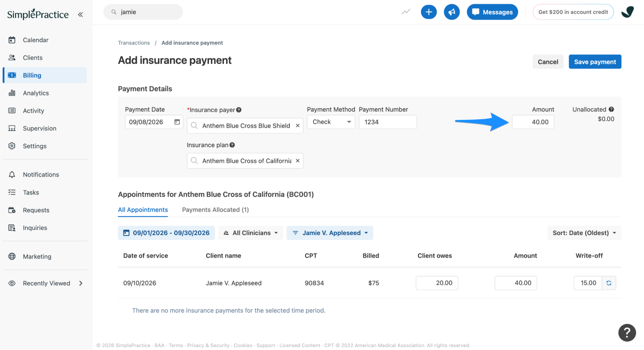Open the Sort: Date (Oldest) dropdown
The width and height of the screenshot is (644, 350).
coord(584,233)
